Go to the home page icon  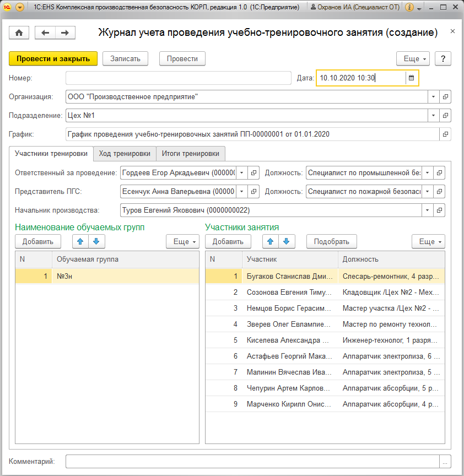[19, 33]
